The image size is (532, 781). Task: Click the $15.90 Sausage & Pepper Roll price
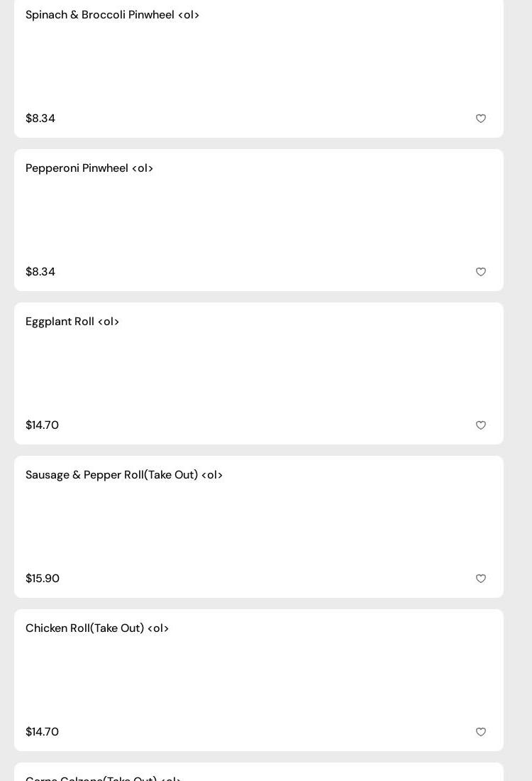(43, 579)
